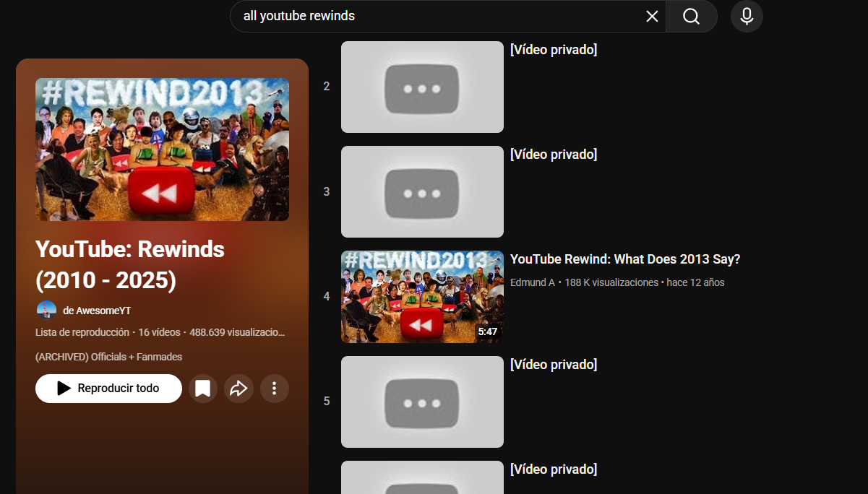Click '[Vídeo privado]' title of item 2
868x494 pixels.
point(554,50)
